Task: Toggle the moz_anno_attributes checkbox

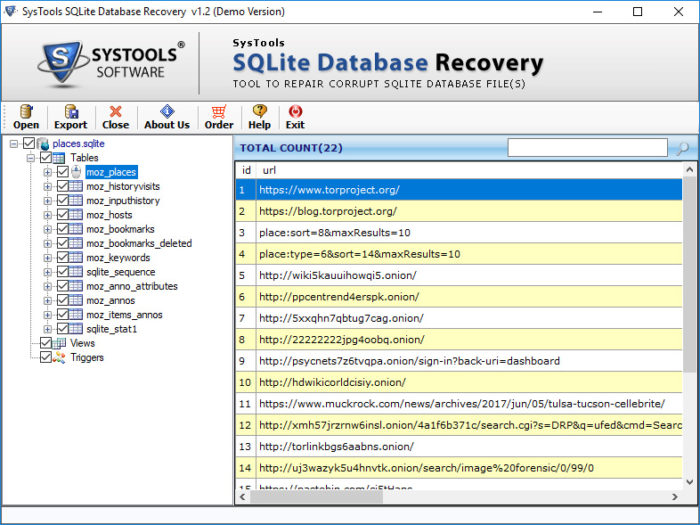Action: pos(62,286)
